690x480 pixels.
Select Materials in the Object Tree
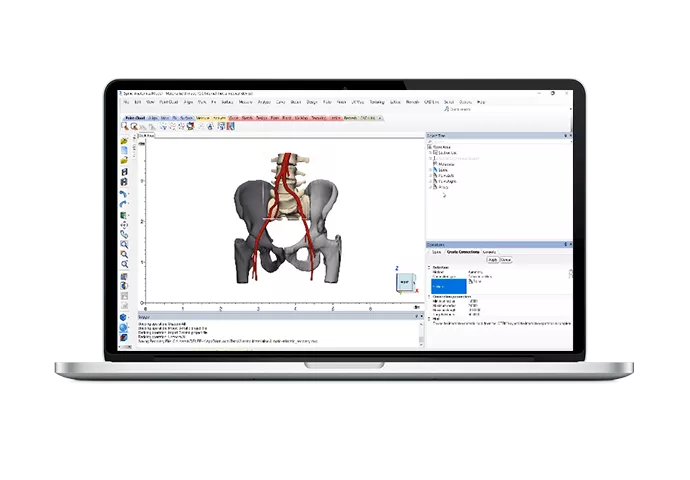447,164
